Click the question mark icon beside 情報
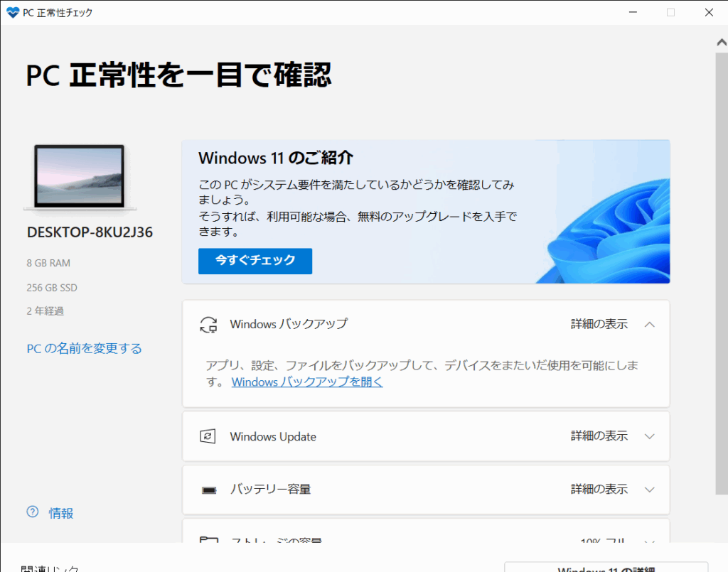This screenshot has height=572, width=728. (33, 512)
